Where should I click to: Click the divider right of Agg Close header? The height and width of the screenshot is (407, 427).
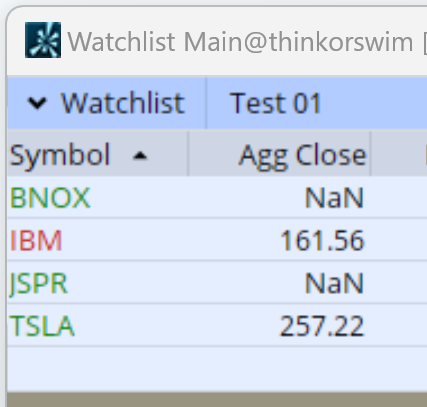point(371,153)
